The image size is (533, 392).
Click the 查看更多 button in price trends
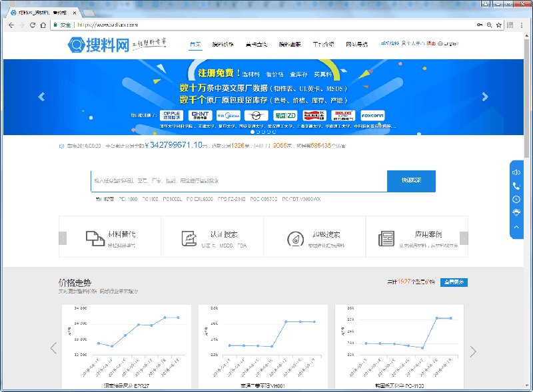pos(454,282)
